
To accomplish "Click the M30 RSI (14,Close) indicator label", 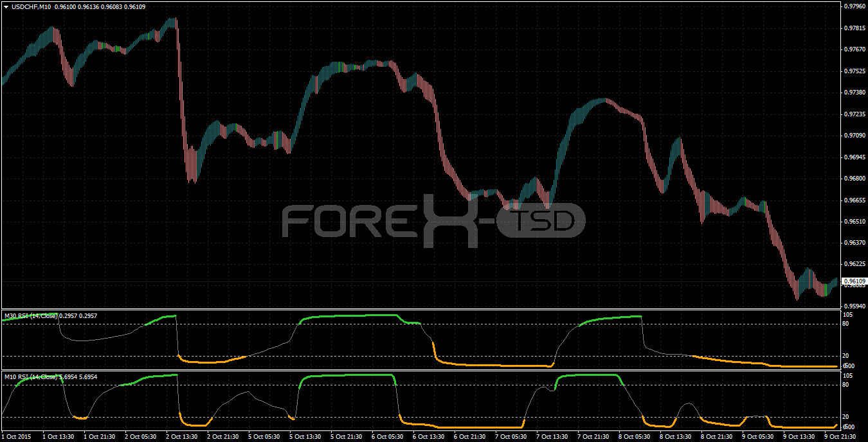I will click(x=32, y=315).
